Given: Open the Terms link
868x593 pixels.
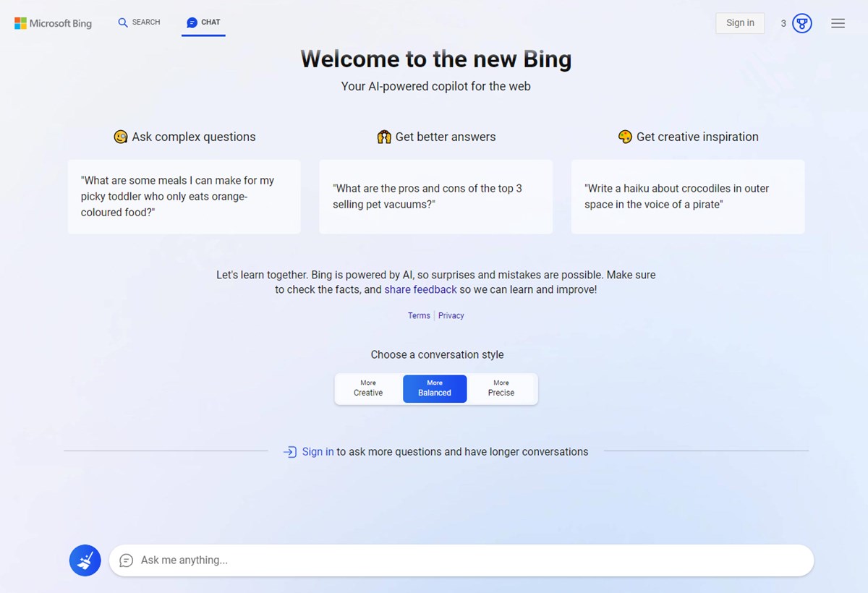Looking at the screenshot, I should point(419,315).
